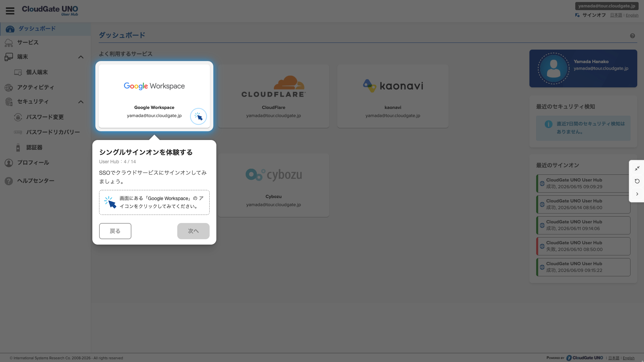Open the Cybozu service card

pos(274,185)
